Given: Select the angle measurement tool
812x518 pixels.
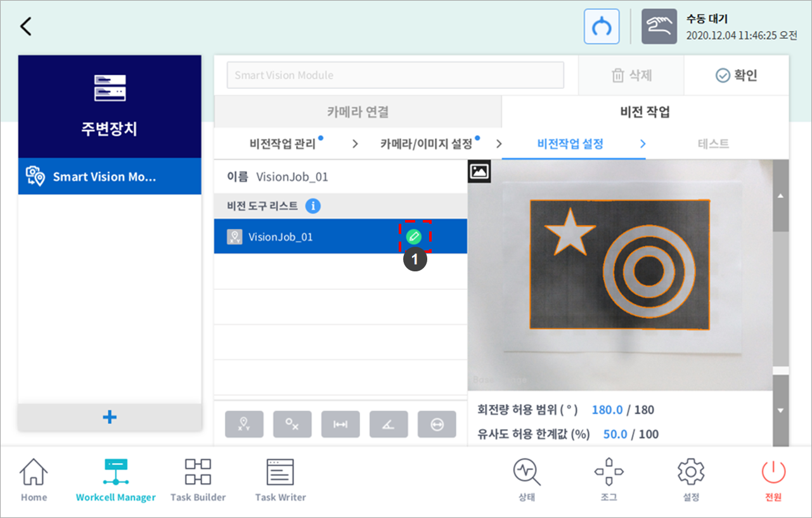Looking at the screenshot, I should 389,425.
